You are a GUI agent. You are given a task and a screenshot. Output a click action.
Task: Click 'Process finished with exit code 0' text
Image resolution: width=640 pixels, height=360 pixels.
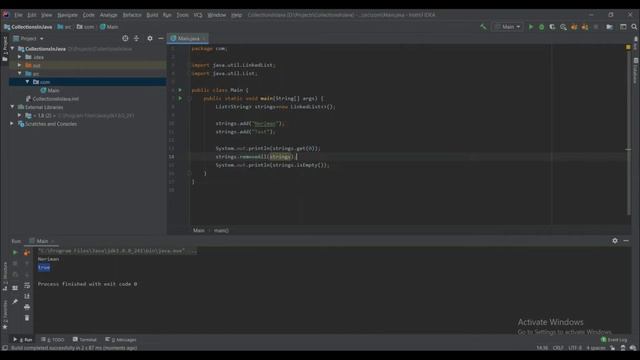pos(87,284)
